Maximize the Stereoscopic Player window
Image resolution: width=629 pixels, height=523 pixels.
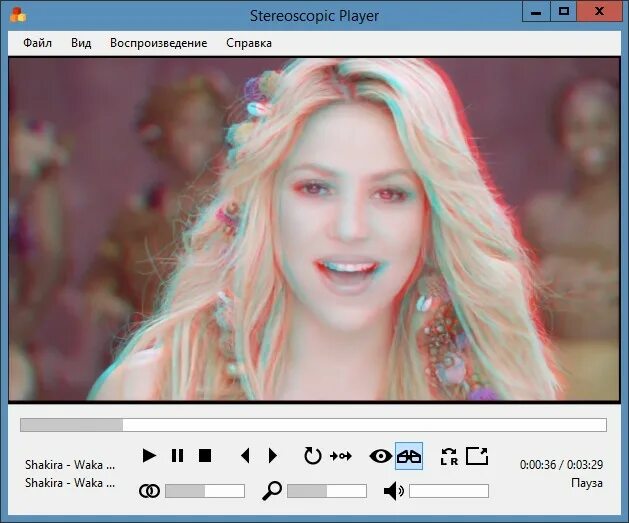pos(563,11)
